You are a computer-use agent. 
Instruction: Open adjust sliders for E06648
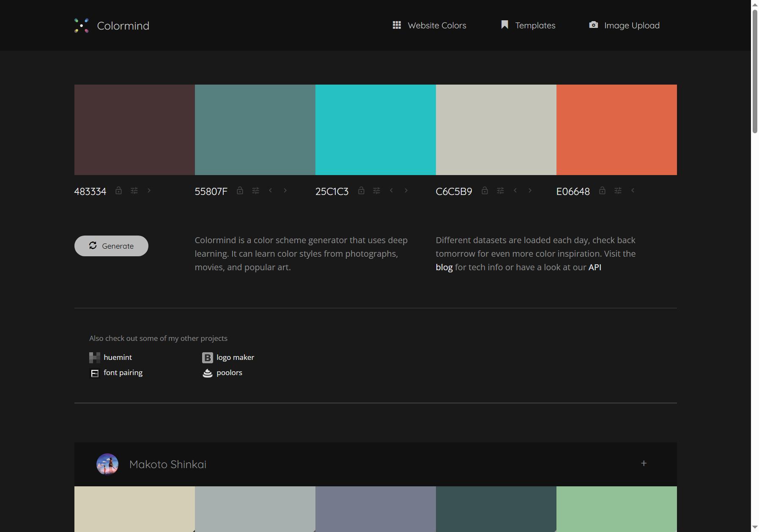point(618,191)
